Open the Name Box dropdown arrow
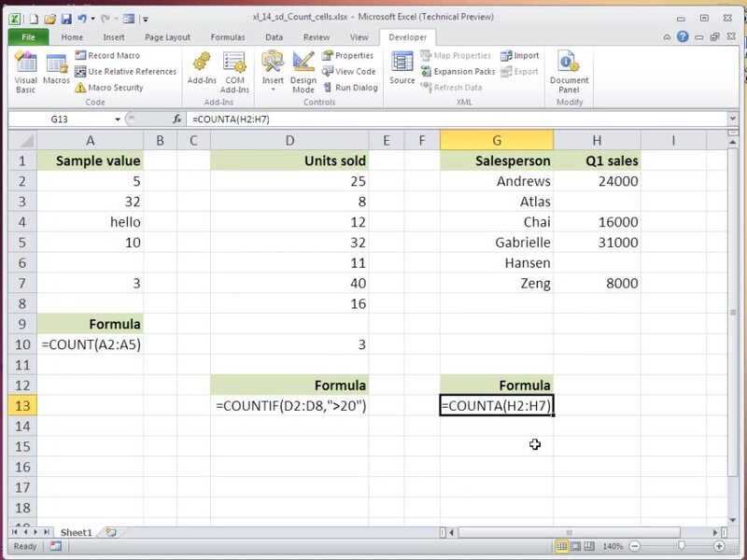 [x=118, y=119]
